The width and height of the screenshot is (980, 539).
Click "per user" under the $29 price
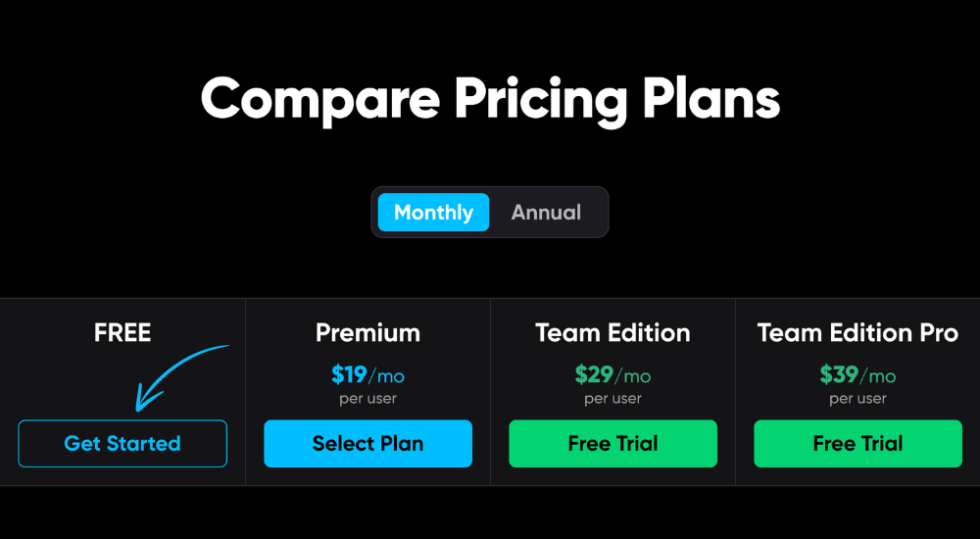(x=613, y=399)
